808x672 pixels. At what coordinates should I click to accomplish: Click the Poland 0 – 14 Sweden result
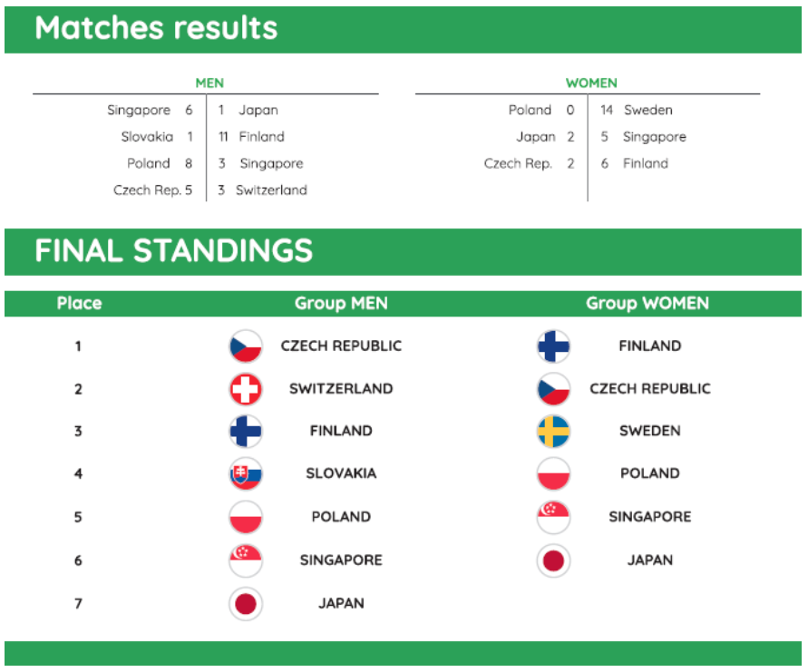tap(589, 111)
